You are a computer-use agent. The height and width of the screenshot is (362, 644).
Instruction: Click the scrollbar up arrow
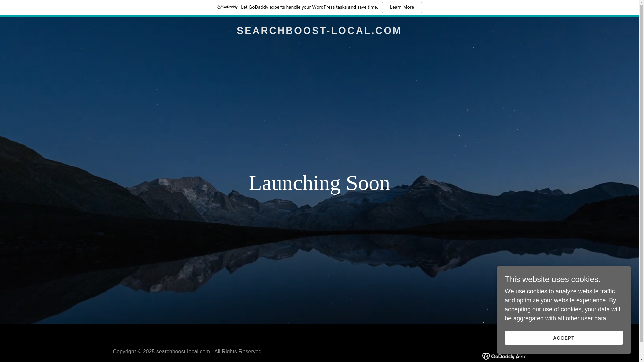tap(641, 3)
